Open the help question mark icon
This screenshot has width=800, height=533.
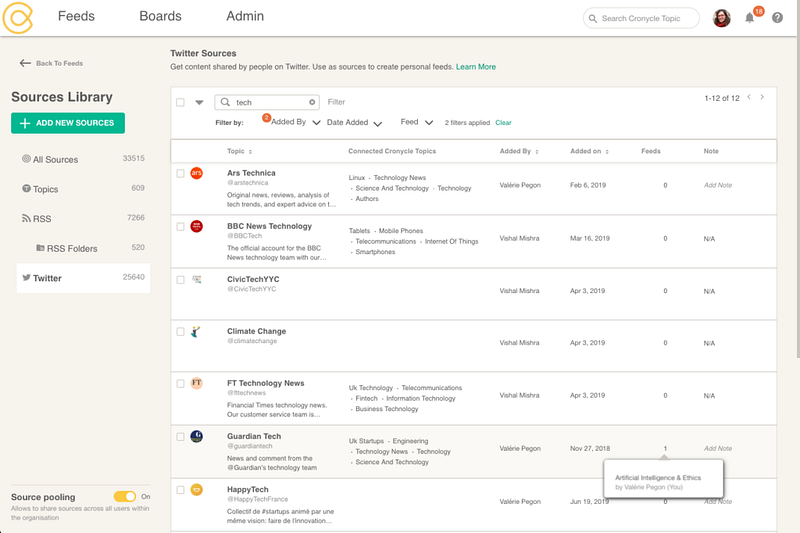[777, 18]
